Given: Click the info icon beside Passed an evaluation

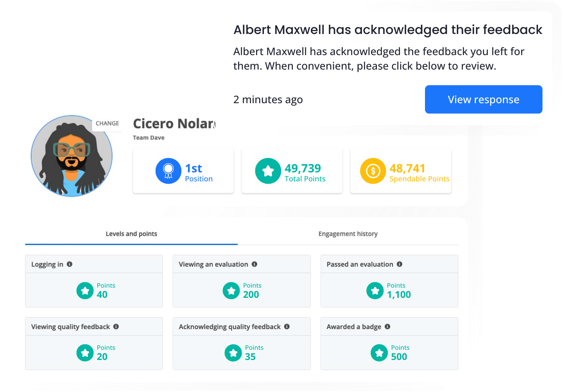Looking at the screenshot, I should [x=400, y=264].
